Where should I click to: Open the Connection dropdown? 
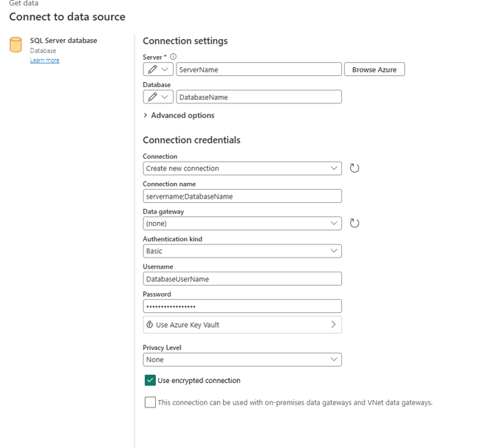(x=242, y=168)
